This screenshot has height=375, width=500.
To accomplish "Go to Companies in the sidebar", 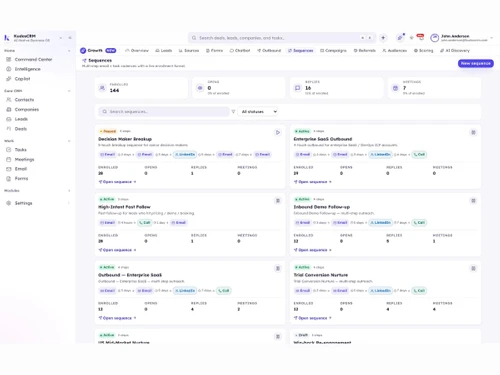I will (27, 109).
